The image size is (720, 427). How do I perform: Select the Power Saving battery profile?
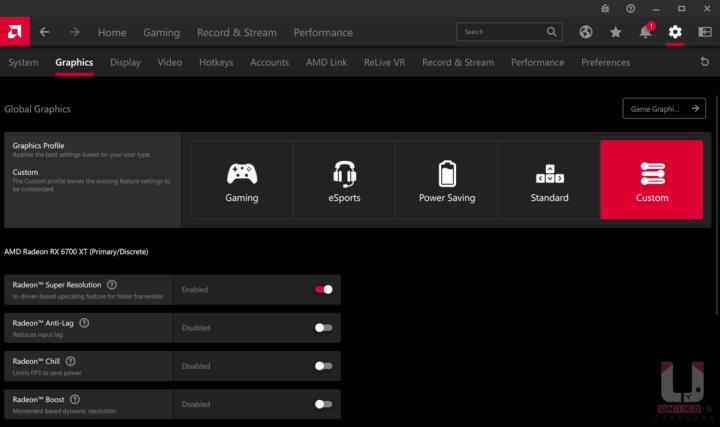pyautogui.click(x=447, y=180)
